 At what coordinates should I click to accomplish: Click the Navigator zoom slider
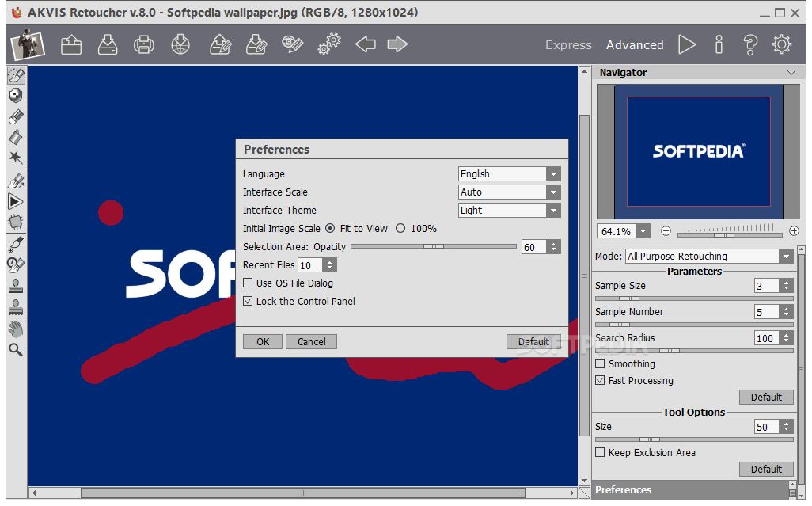point(730,235)
